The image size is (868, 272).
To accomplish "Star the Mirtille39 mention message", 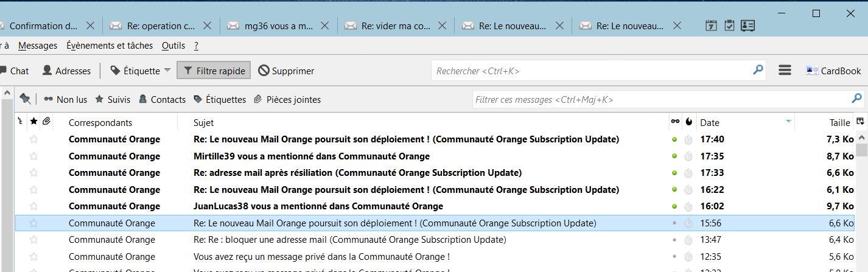I will coord(33,156).
